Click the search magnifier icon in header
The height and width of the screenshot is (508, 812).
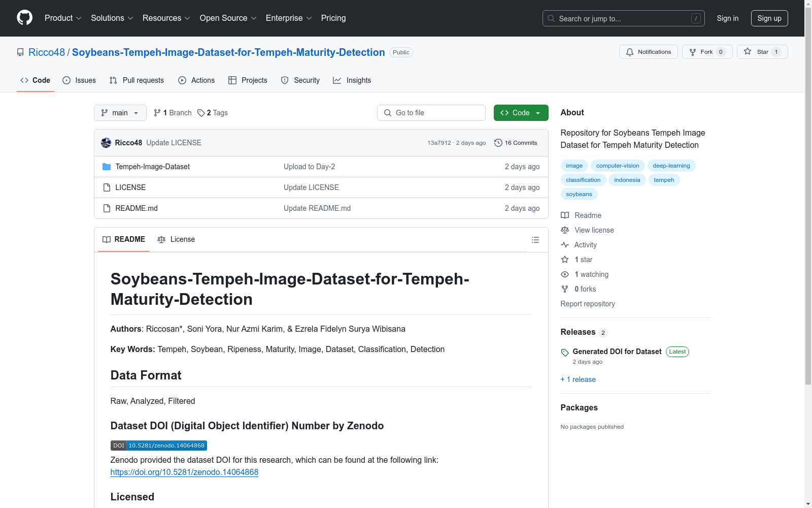tap(551, 18)
